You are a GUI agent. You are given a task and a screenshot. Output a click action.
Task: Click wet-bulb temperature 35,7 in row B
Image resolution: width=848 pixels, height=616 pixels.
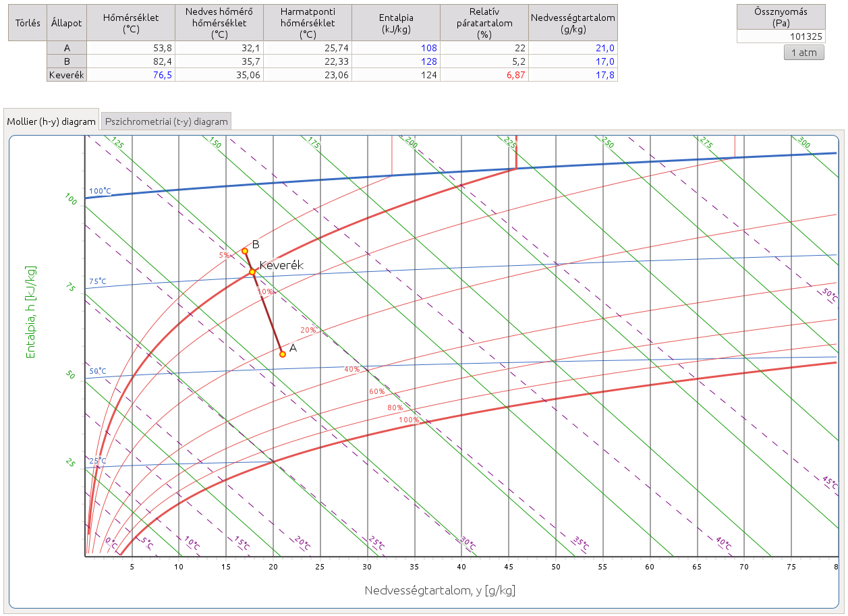219,61
